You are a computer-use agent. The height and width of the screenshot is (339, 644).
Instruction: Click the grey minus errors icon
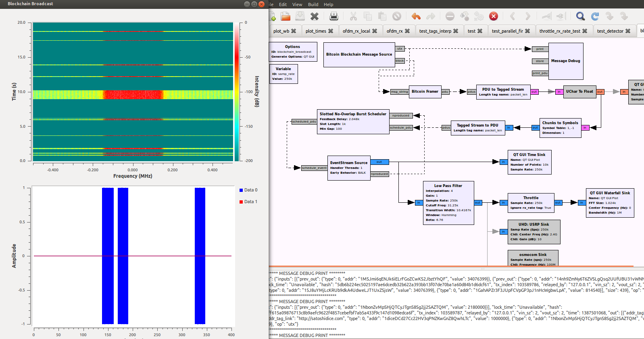click(450, 16)
